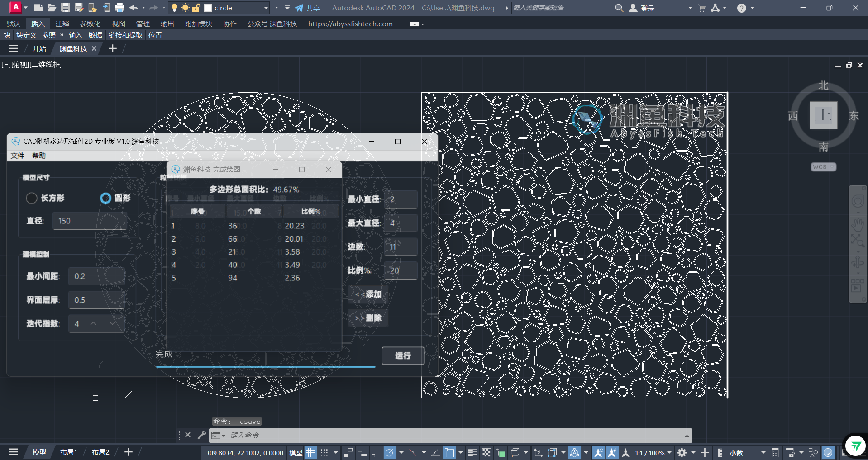Switch to the 布局1 layout tab
This screenshot has height=460, width=868.
coord(69,452)
